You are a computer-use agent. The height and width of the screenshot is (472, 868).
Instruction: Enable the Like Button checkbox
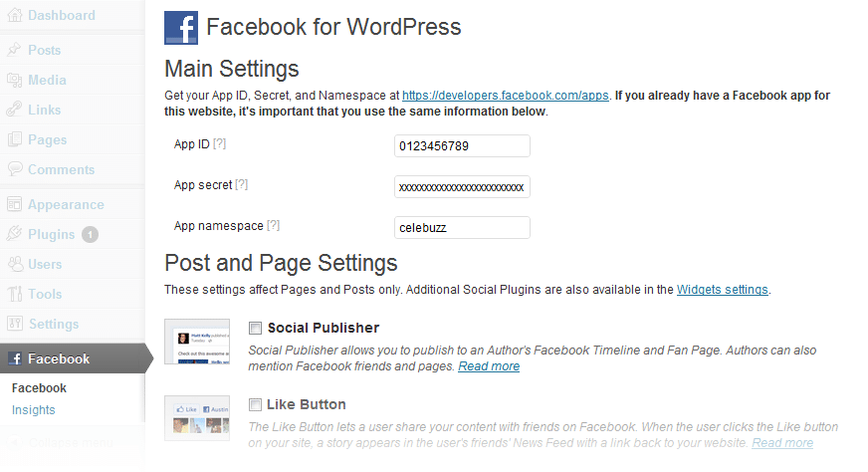[255, 405]
